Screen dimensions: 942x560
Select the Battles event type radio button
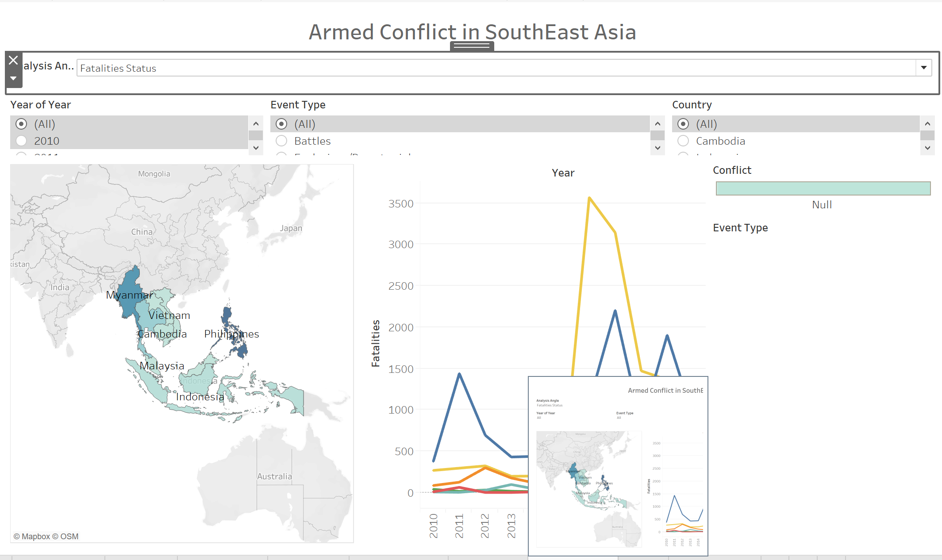(x=281, y=141)
